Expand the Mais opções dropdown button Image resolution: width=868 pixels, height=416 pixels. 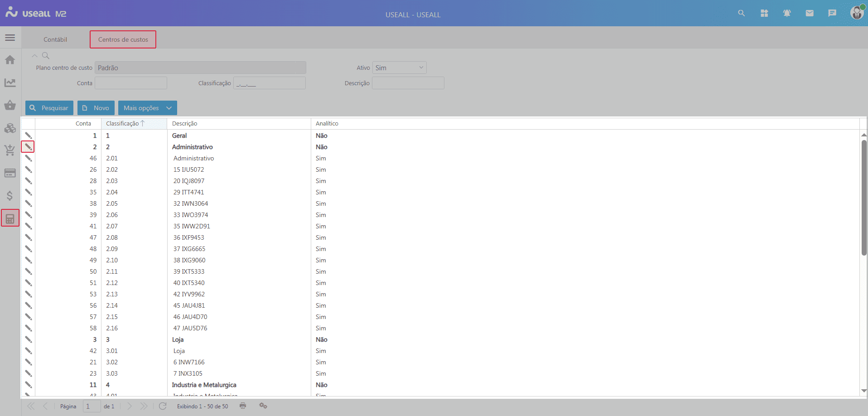tap(147, 108)
